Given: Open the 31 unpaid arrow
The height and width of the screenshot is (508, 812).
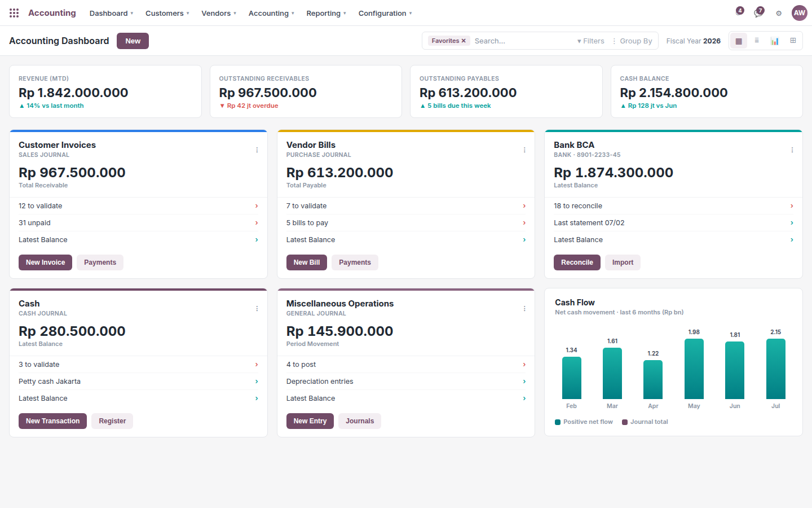Looking at the screenshot, I should (257, 223).
